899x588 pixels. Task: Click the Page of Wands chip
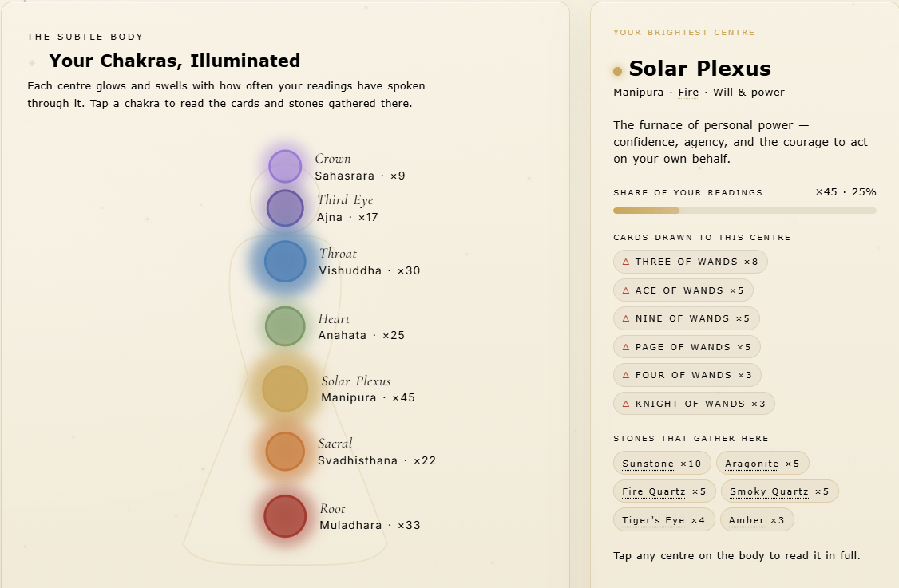(x=687, y=347)
